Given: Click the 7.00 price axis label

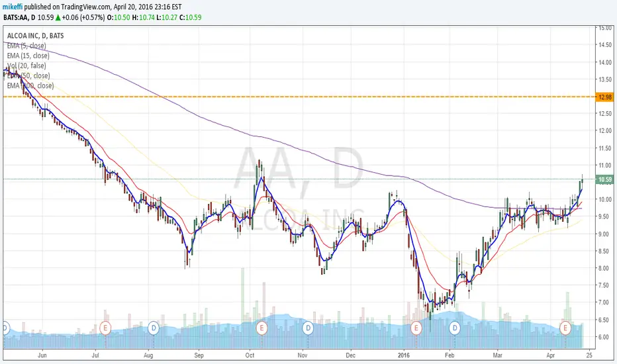Looking at the screenshot, I should pos(605,302).
